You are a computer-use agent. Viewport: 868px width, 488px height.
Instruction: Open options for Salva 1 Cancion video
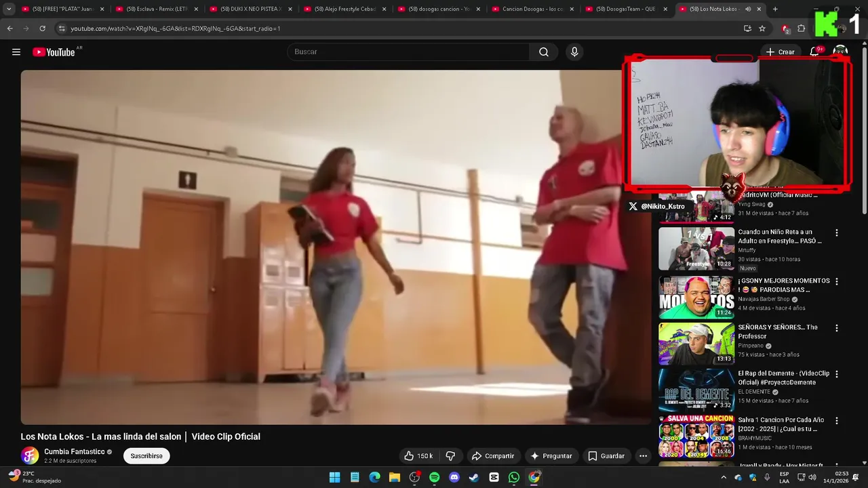point(836,421)
